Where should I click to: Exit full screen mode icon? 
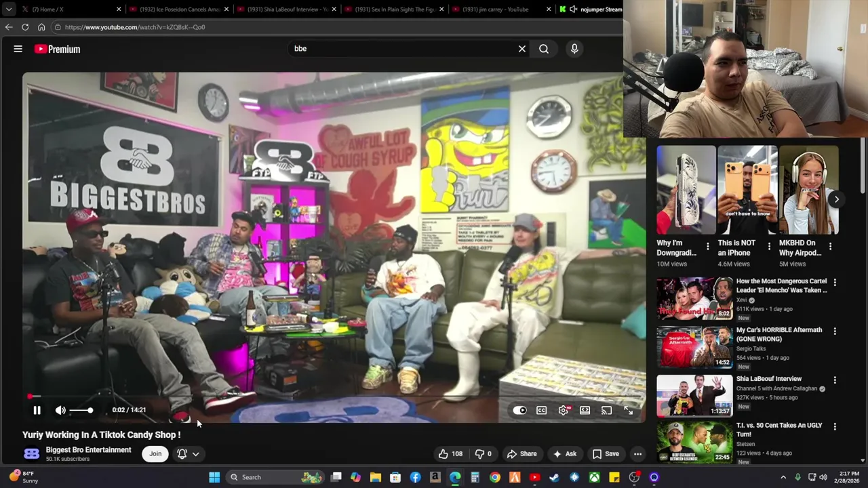click(629, 410)
